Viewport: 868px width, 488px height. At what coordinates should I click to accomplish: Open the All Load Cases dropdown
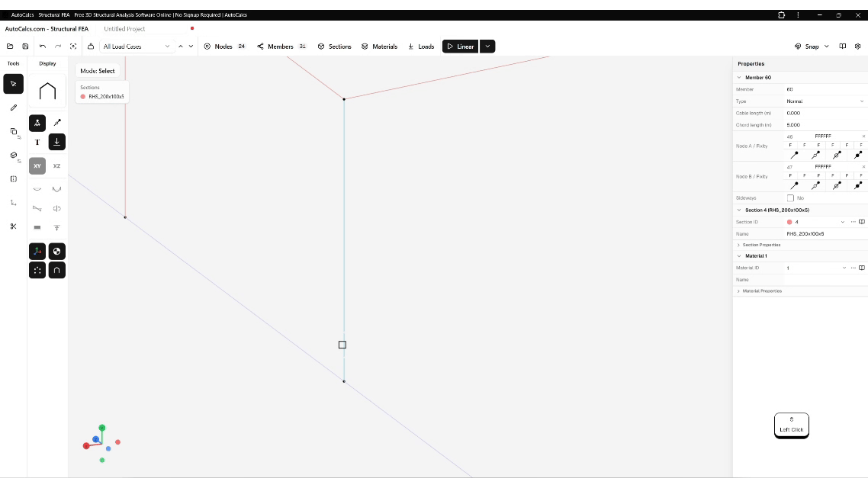point(136,47)
